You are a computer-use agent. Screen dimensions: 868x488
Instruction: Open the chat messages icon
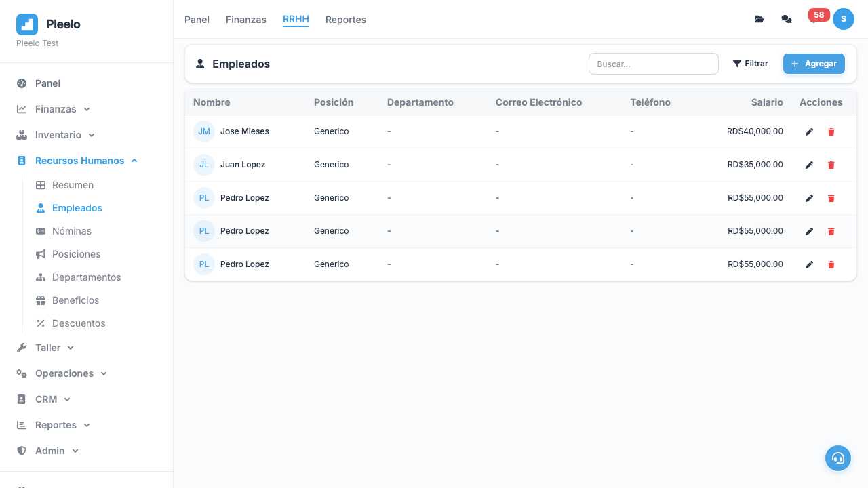point(787,19)
